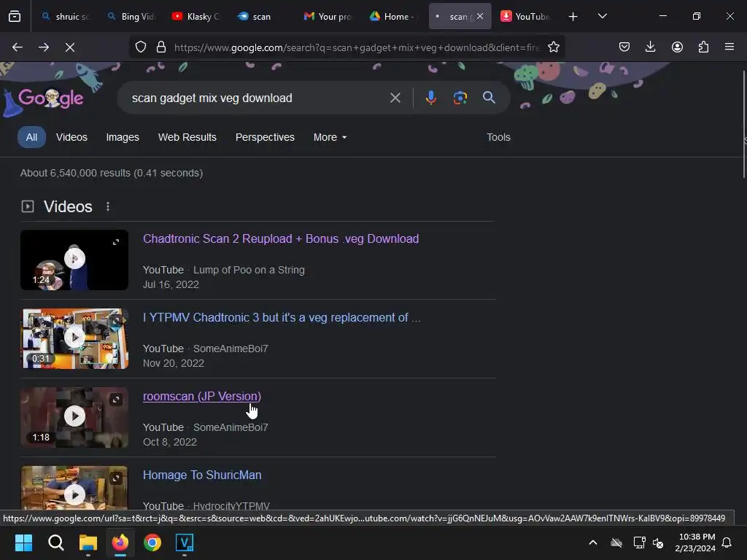
Task: Click the Google doodle logo
Action: pyautogui.click(x=50, y=98)
